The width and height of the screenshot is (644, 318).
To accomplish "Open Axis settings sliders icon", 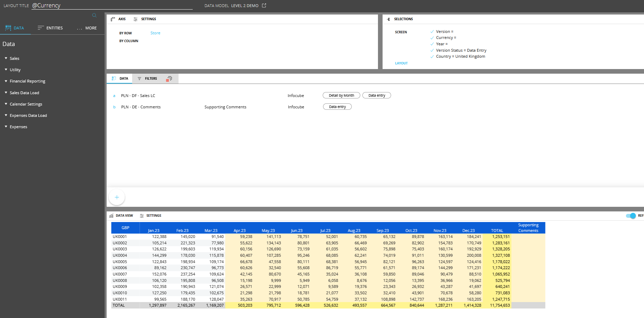I will pos(135,19).
